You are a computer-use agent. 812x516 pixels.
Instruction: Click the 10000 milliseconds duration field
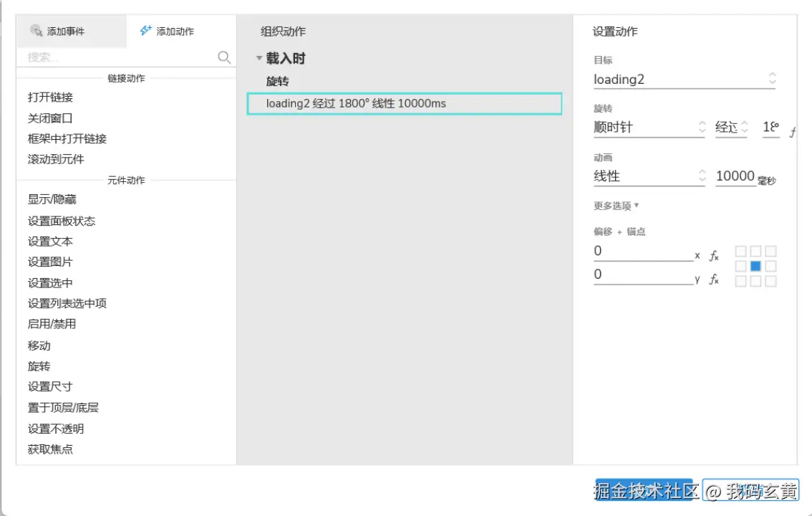click(x=735, y=176)
